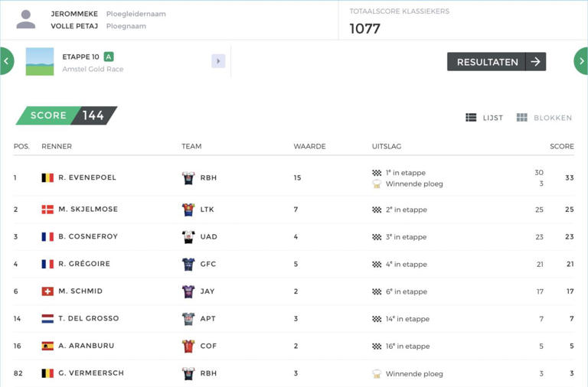Click the Belgian flag next to R. Evenepoel
Viewport: 588px width, 387px height.
point(47,177)
